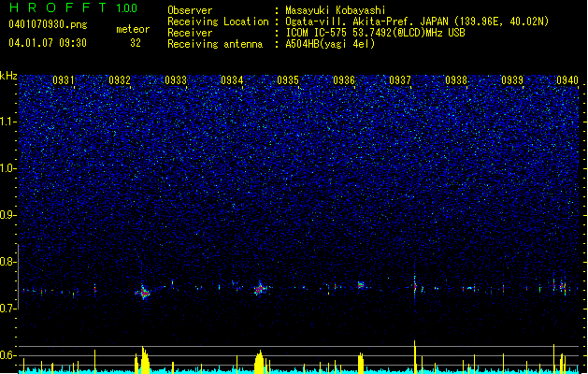Click the 1.0 kHz axis label
The height and width of the screenshot is (374, 588).
pyautogui.click(x=8, y=168)
